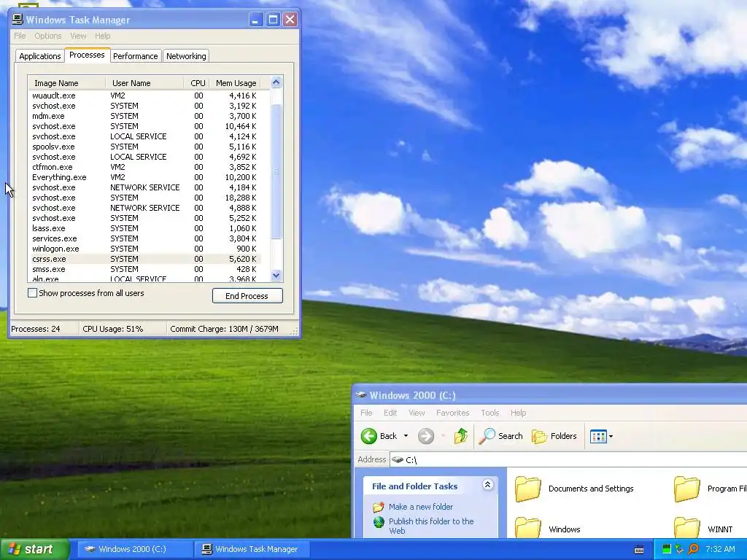The image size is (747, 560).
Task: Select the ctfmon.exe process row
Action: 145,167
